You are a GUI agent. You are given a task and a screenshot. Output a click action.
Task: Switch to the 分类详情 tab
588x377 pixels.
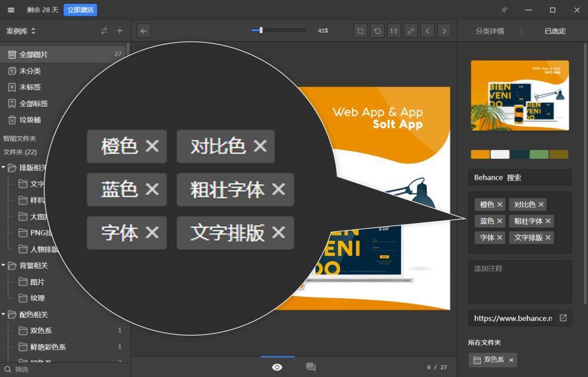click(x=490, y=31)
